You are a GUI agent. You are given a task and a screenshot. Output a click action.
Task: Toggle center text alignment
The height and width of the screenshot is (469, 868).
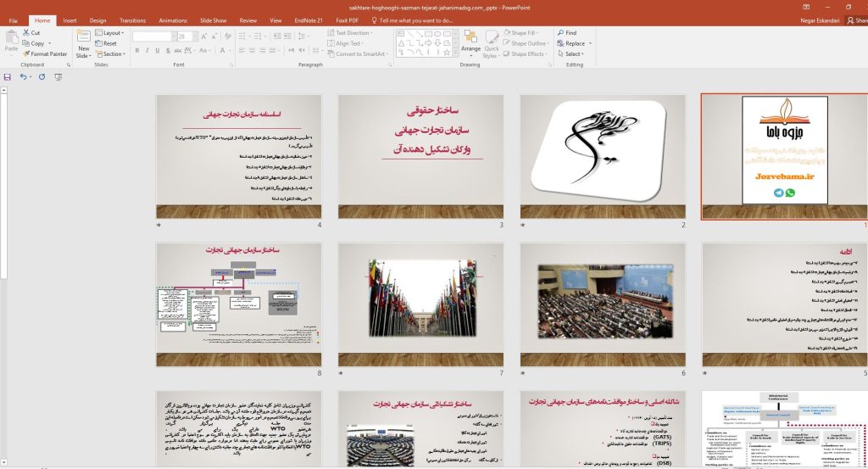coord(252,50)
